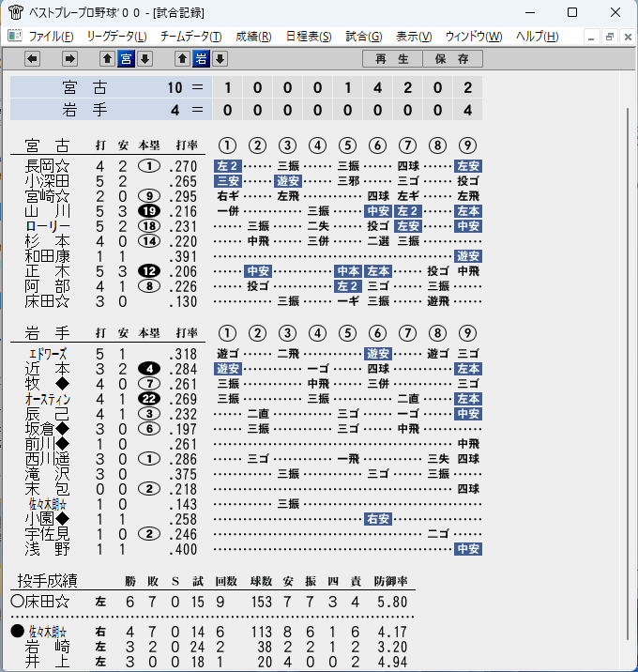Click the up arrow beside the 宮 button
This screenshot has width=638, height=672.
tap(107, 59)
